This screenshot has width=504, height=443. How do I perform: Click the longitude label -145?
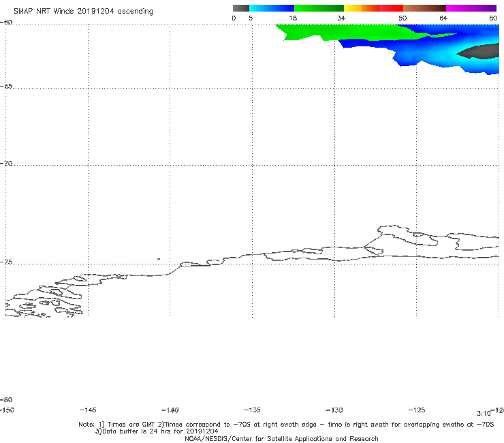click(88, 410)
